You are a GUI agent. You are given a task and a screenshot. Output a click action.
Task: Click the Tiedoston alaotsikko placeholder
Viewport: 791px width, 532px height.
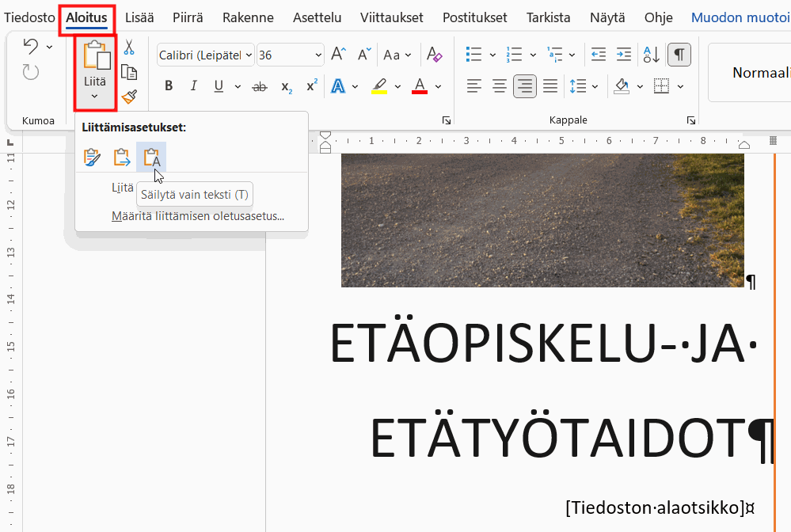point(656,507)
